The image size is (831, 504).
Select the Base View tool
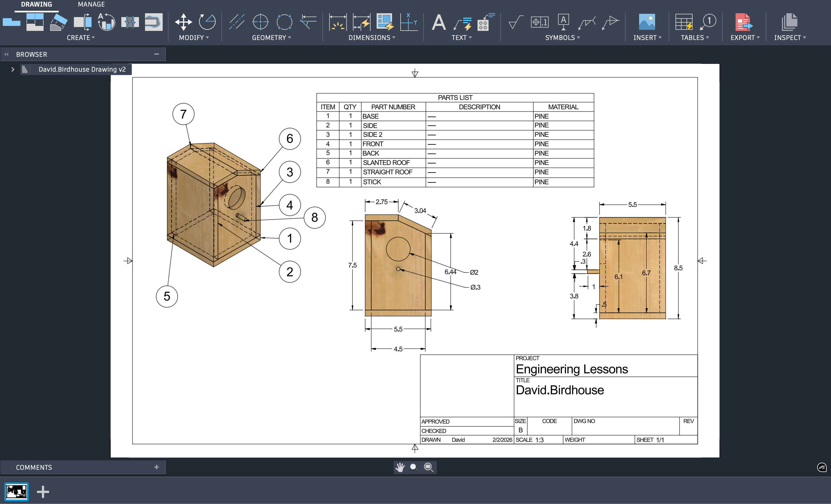[11, 22]
